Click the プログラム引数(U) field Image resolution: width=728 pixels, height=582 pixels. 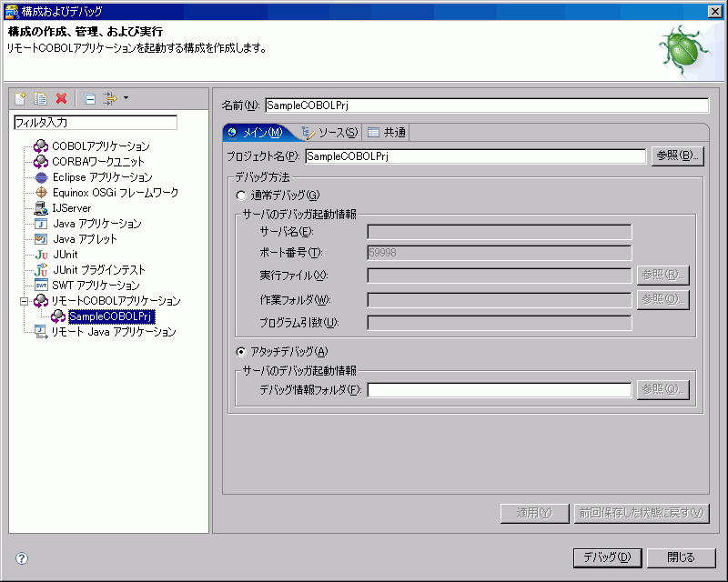pos(499,323)
